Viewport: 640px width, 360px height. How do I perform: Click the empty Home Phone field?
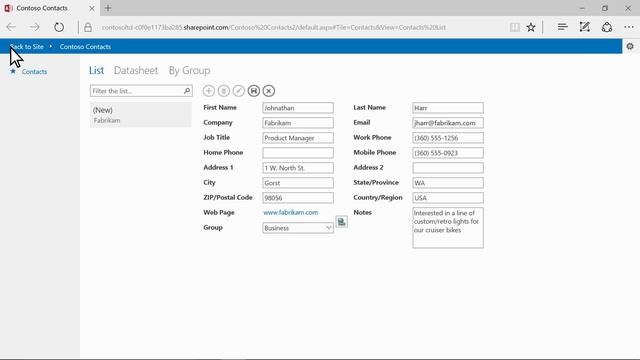tap(298, 153)
